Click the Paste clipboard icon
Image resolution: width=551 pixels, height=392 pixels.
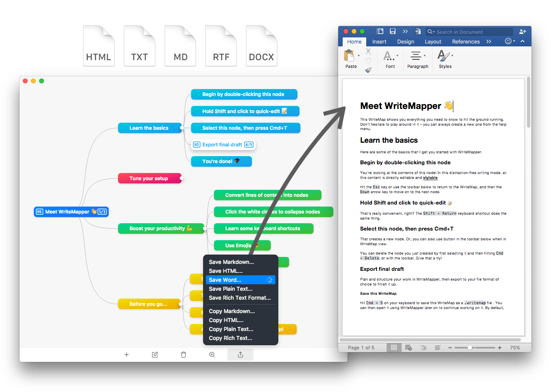pos(349,56)
